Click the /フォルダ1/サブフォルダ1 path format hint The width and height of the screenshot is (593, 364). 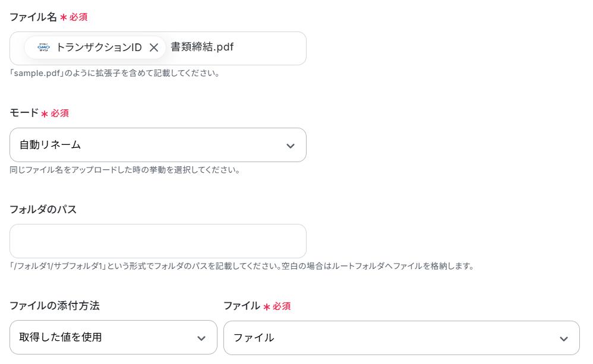(241, 266)
